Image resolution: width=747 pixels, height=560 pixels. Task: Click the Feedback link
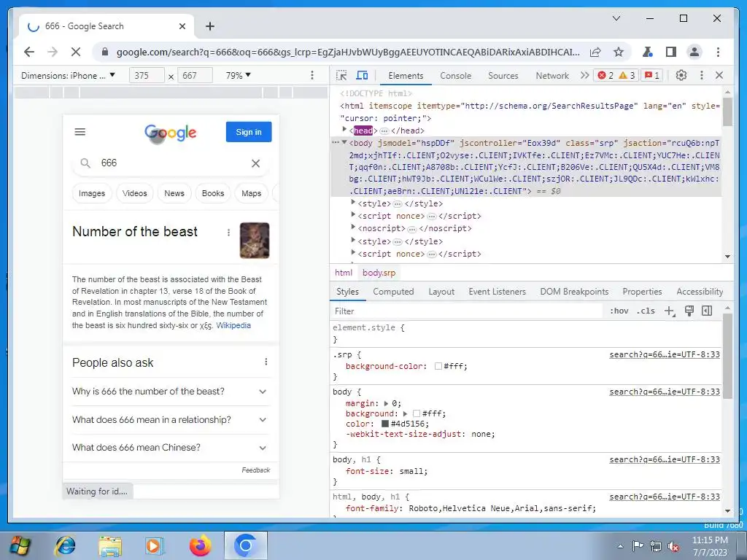tap(256, 470)
